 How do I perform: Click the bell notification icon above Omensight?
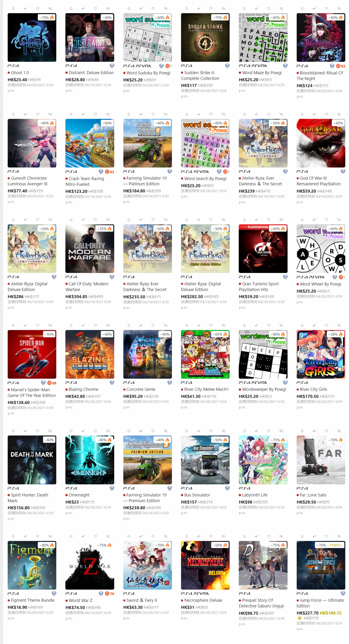(71, 431)
